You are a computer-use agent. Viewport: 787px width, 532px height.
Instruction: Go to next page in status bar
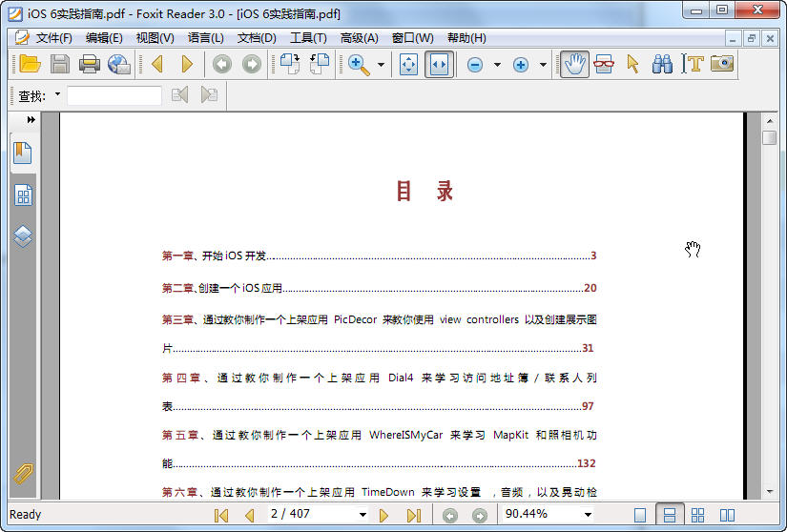coord(383,515)
